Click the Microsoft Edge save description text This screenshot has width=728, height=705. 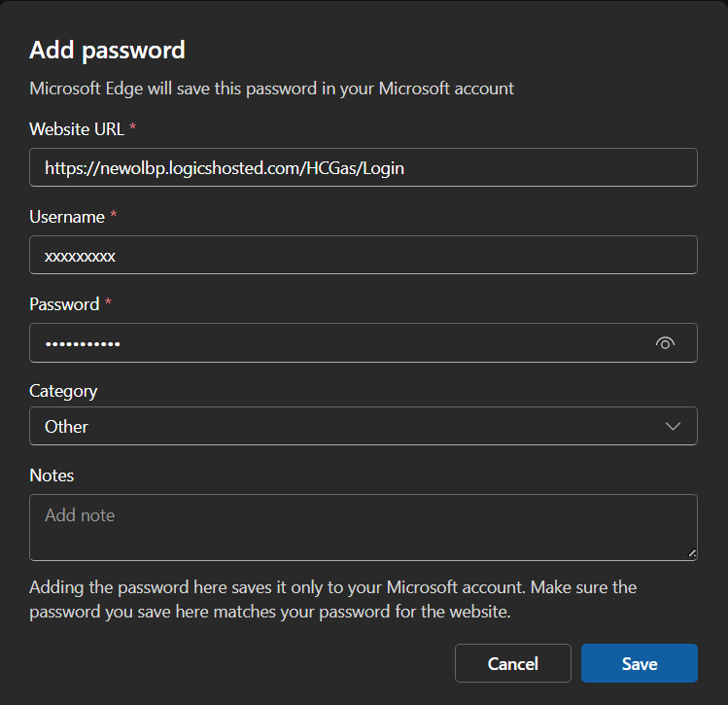pyautogui.click(x=271, y=88)
